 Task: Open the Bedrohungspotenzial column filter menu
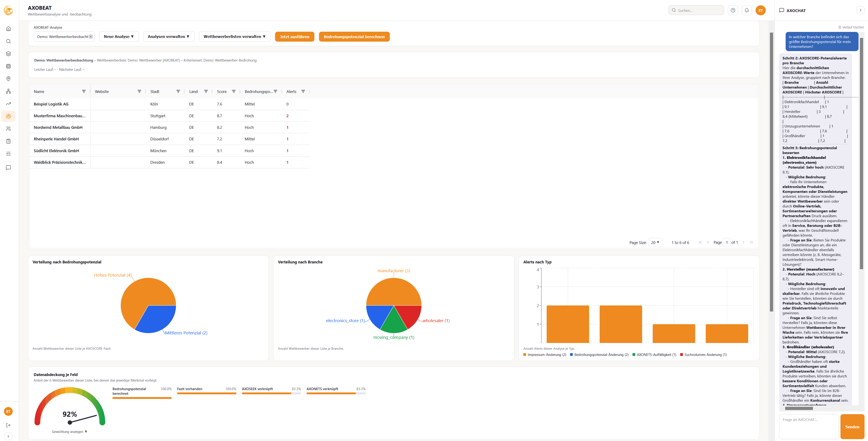coord(275,92)
